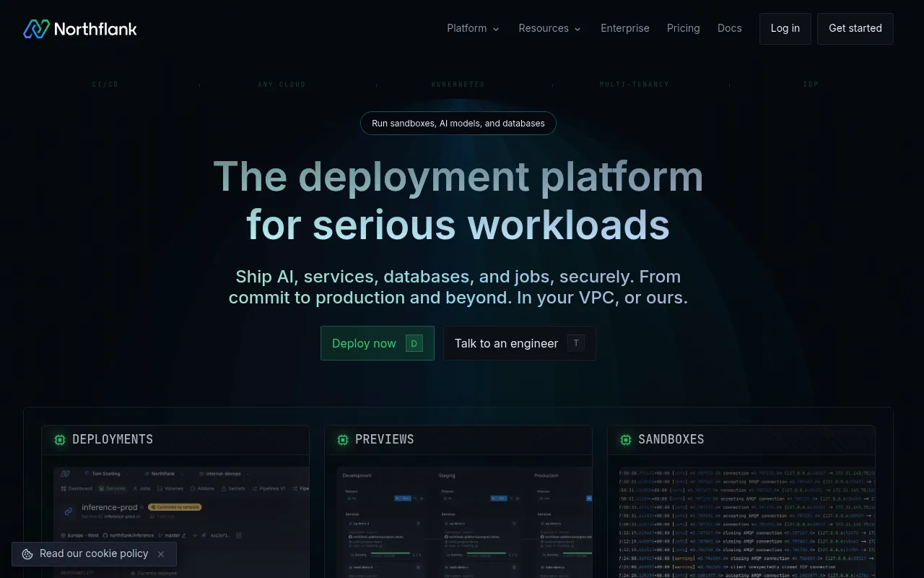The height and width of the screenshot is (578, 924).
Task: Expand the Resources menu
Action: (549, 28)
